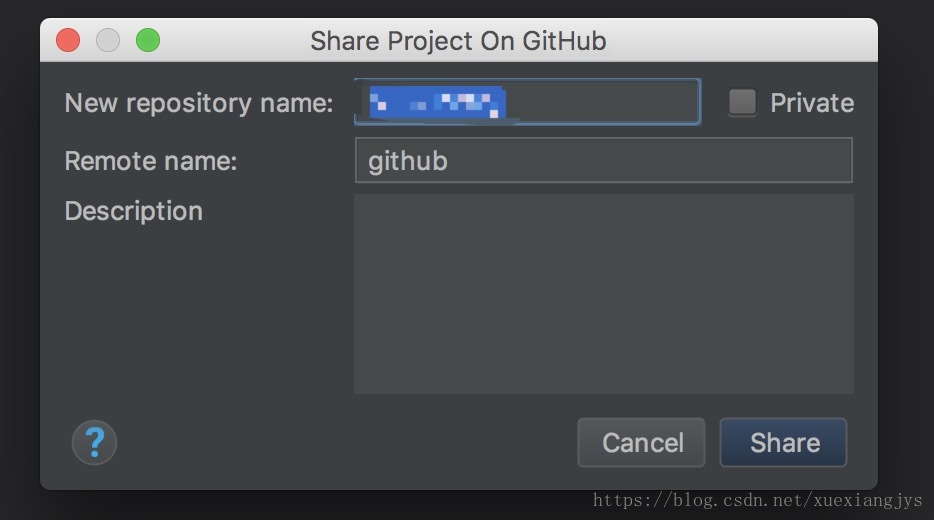Focus the New repository name field
The image size is (934, 520).
click(x=600, y=102)
